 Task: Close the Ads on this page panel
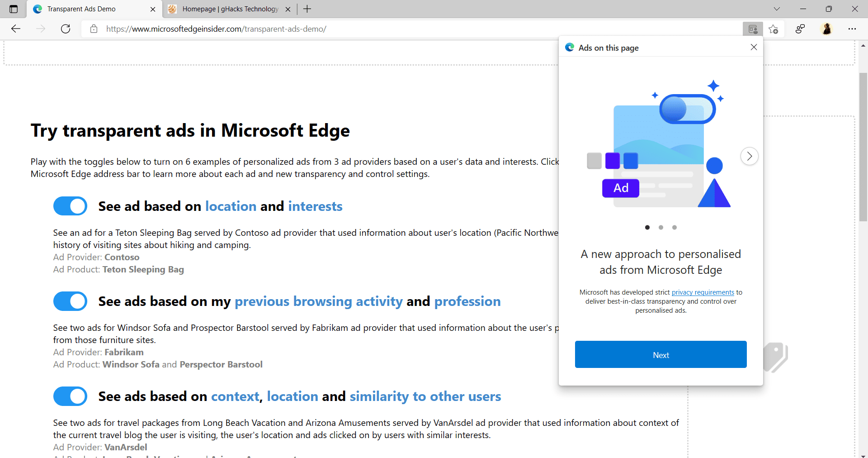pos(754,47)
